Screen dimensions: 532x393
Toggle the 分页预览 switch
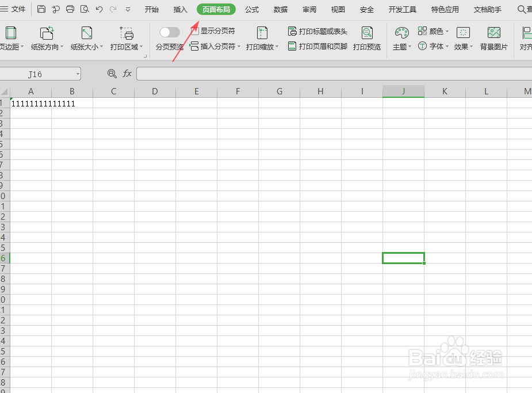[170, 32]
